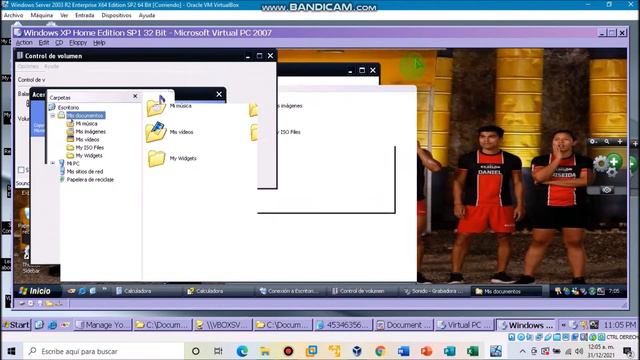Open the Windows 10 notification center icon

(x=628, y=351)
